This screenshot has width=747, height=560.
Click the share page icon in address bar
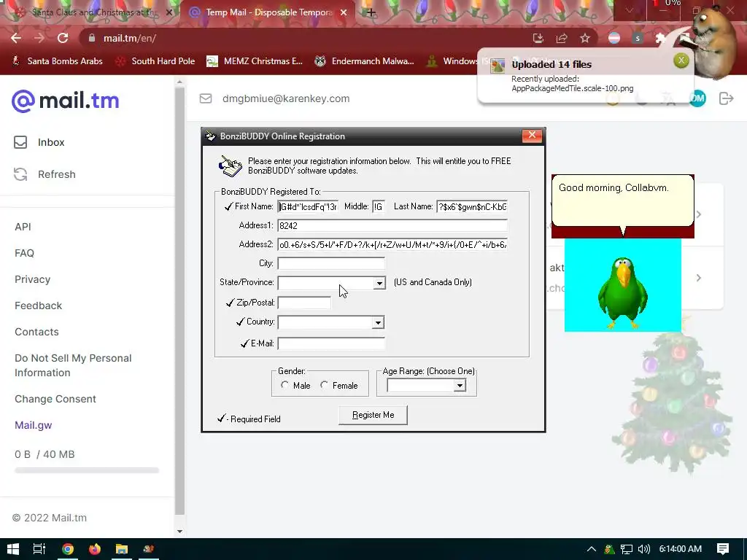(x=562, y=38)
